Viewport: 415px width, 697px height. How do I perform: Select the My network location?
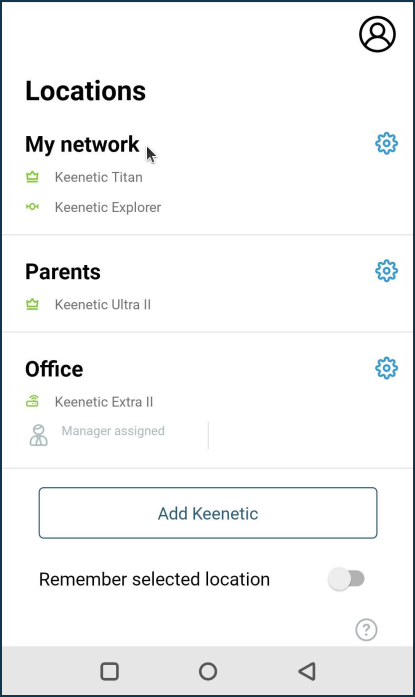click(82, 144)
